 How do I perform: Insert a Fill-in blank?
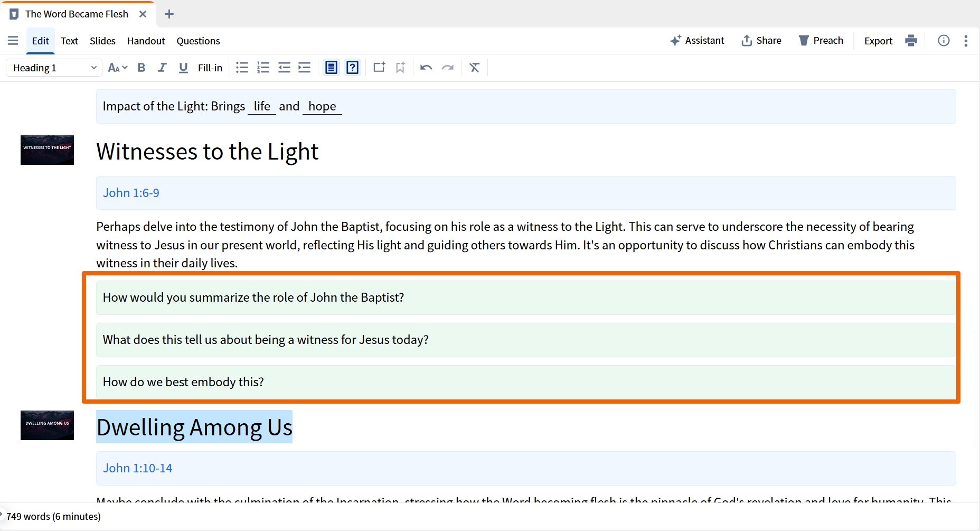210,68
